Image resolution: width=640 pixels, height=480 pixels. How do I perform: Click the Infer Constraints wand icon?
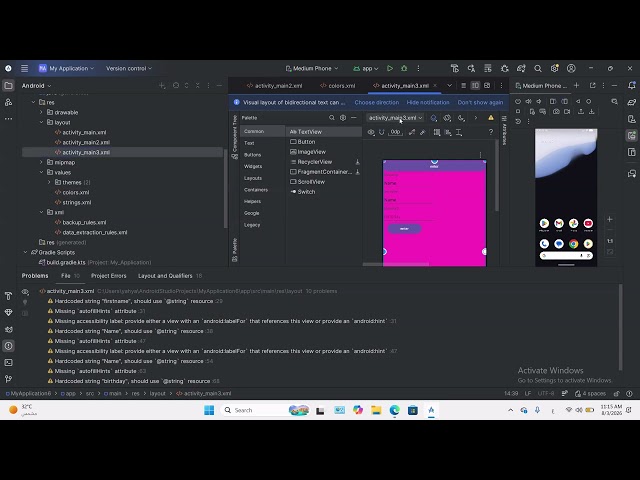pyautogui.click(x=423, y=132)
